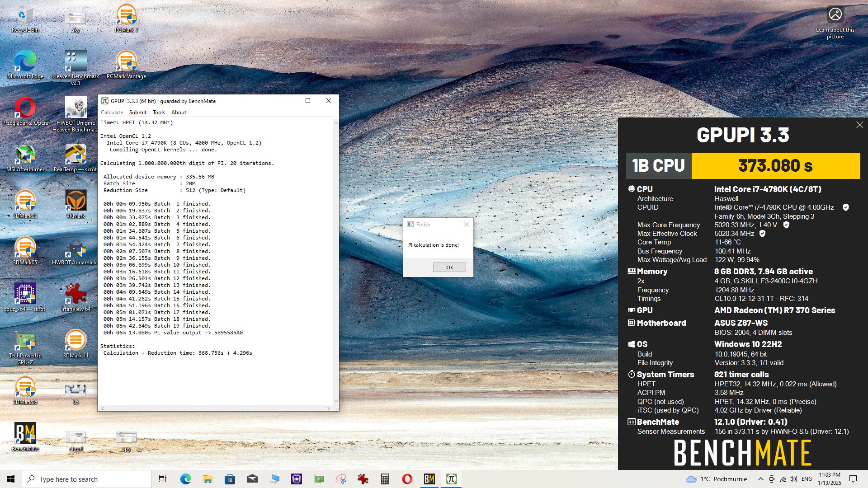Click the ENG language indicator

(x=807, y=479)
